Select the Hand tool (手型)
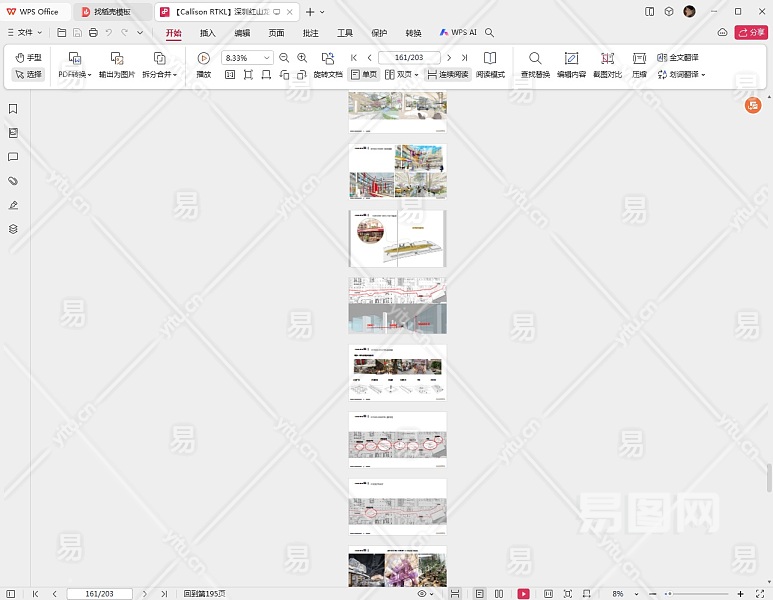The image size is (773, 600). 28,58
